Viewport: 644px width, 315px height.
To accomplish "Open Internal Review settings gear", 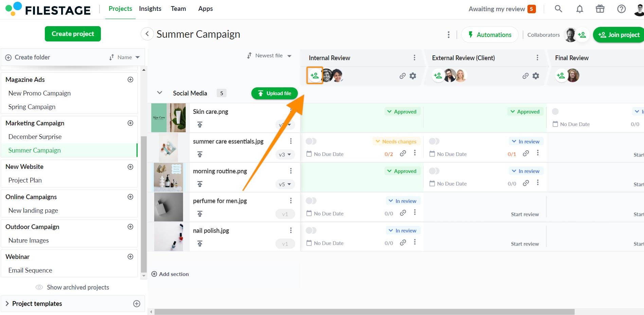I will [x=413, y=76].
